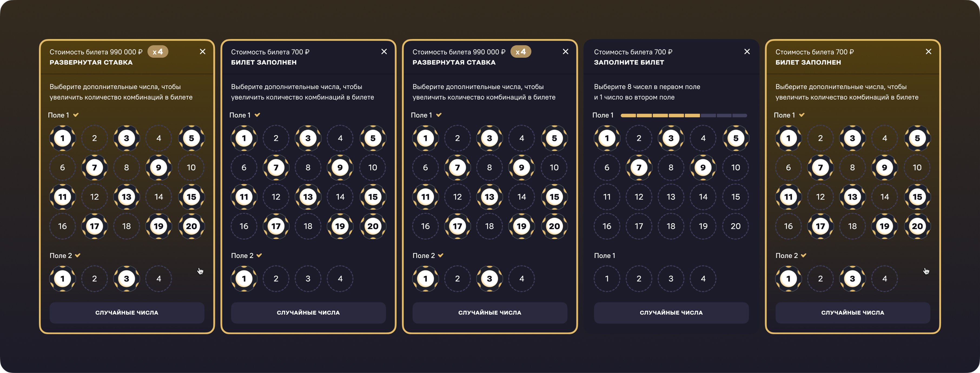
Task: Toggle number 17 on the third ticket's Поле 1
Action: point(457,226)
